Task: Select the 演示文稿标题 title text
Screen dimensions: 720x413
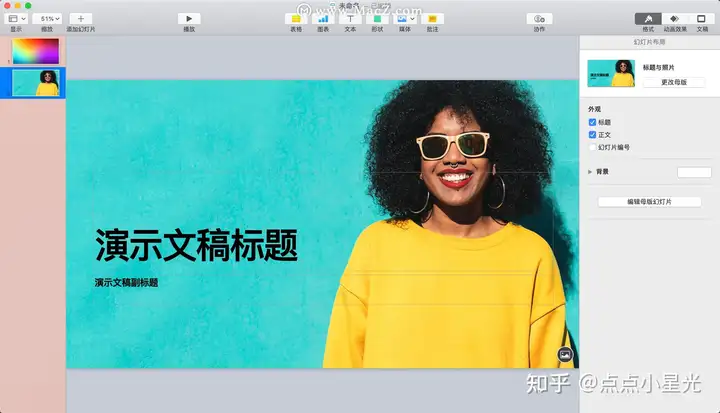Action: point(197,245)
